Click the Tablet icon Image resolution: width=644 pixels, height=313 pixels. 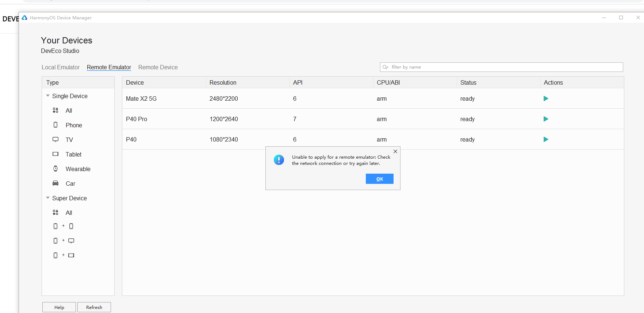[x=55, y=154]
